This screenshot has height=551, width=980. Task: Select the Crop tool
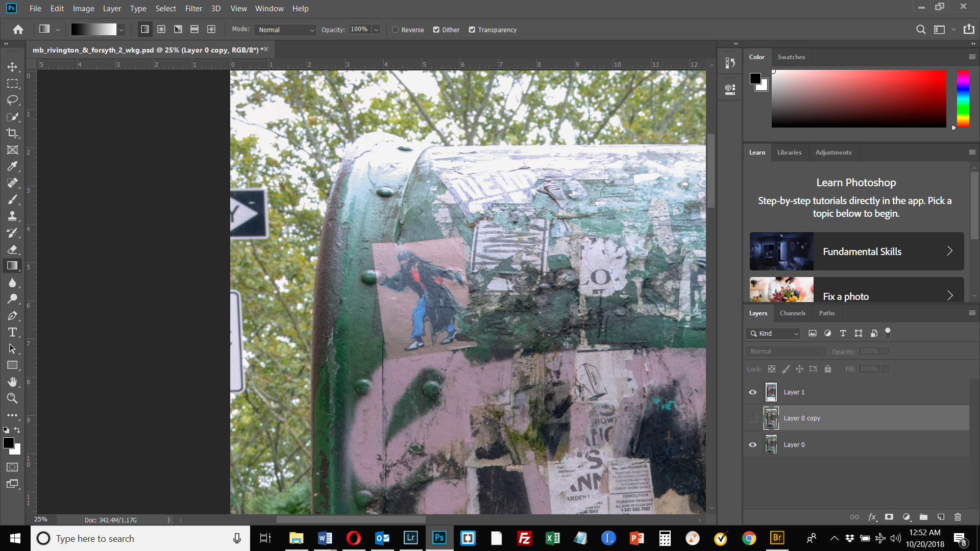click(12, 133)
